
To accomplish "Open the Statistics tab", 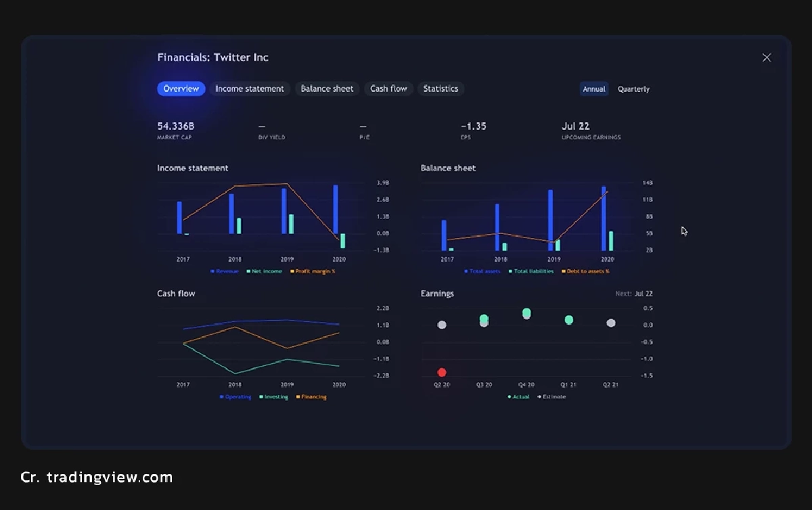I will pyautogui.click(x=441, y=89).
